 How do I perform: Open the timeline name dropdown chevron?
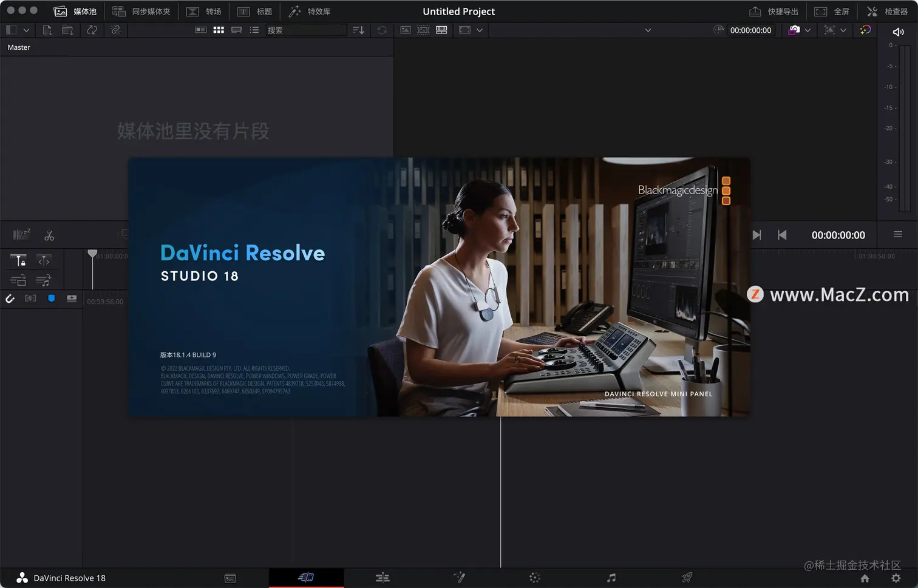648,30
